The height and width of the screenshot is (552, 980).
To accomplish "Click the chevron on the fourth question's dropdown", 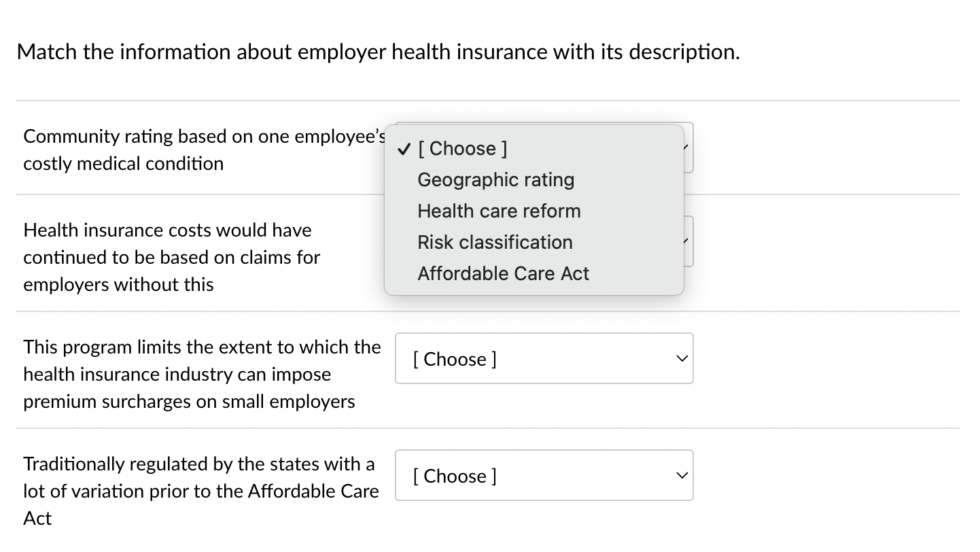I will 680,475.
